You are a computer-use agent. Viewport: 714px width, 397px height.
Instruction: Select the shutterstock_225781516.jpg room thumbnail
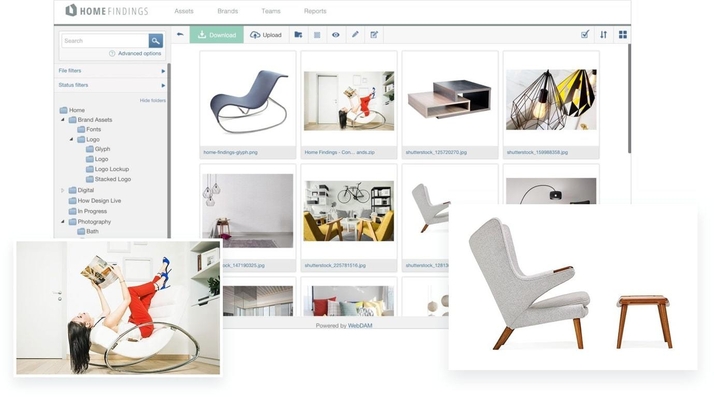[349, 211]
